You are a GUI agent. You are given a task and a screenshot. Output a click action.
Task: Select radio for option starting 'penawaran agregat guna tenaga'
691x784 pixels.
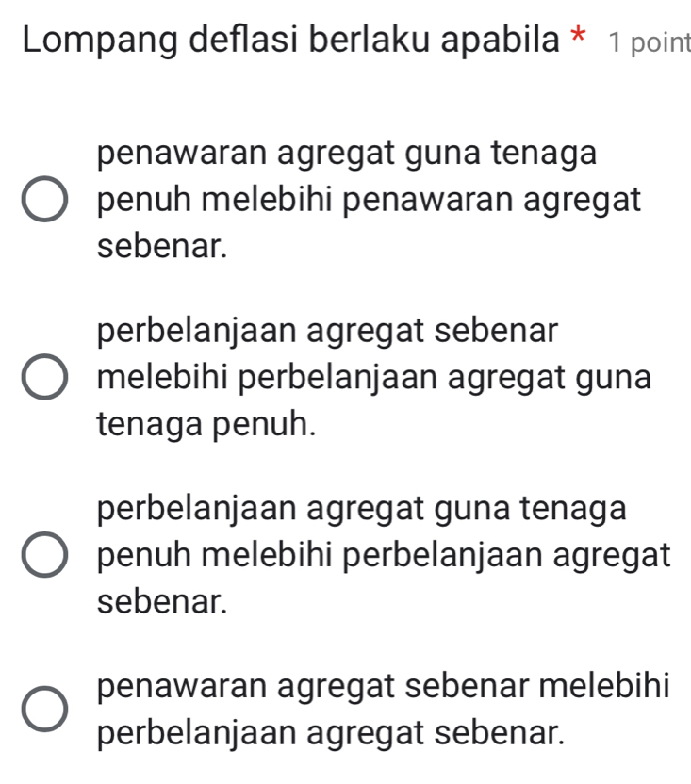click(x=44, y=201)
